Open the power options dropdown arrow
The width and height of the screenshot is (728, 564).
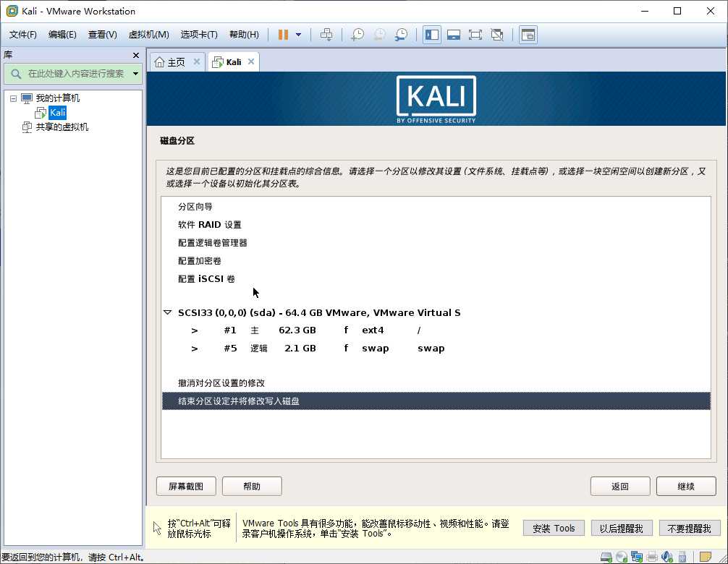click(x=299, y=35)
